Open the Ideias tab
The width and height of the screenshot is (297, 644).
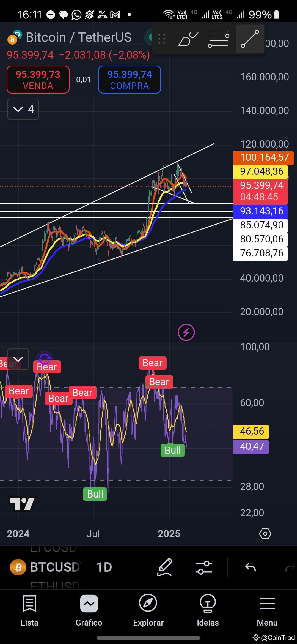pyautogui.click(x=208, y=611)
